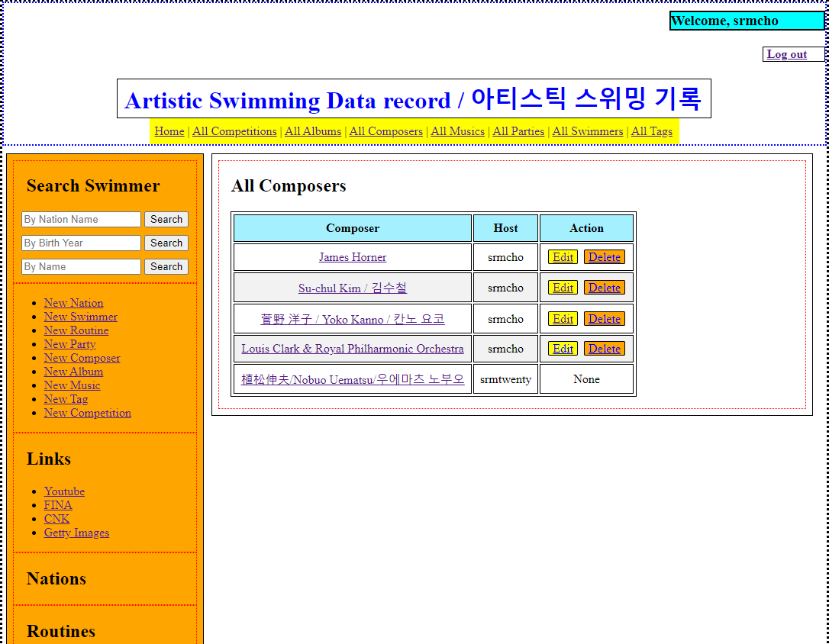Open the Home navigation link
This screenshot has height=644, width=829.
[x=169, y=131]
